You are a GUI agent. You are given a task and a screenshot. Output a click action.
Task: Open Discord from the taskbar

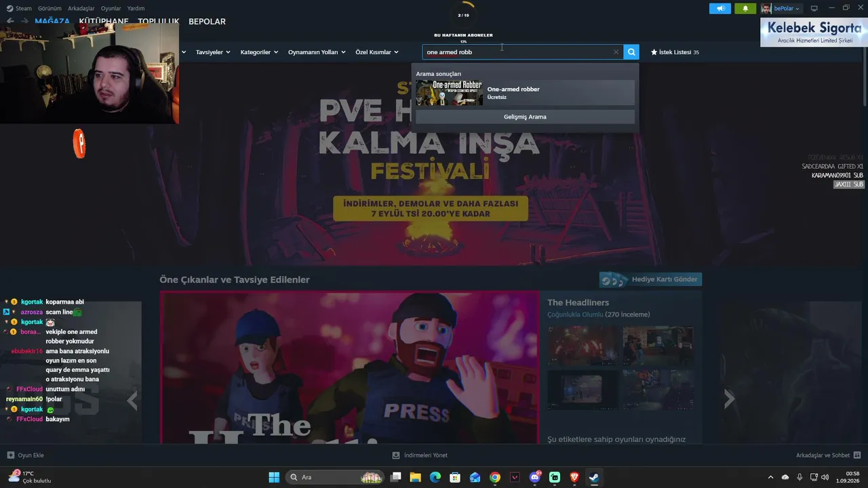click(x=535, y=477)
